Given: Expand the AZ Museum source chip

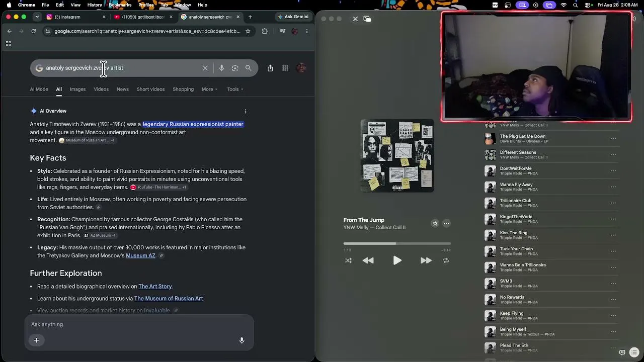Looking at the screenshot, I should [100, 235].
